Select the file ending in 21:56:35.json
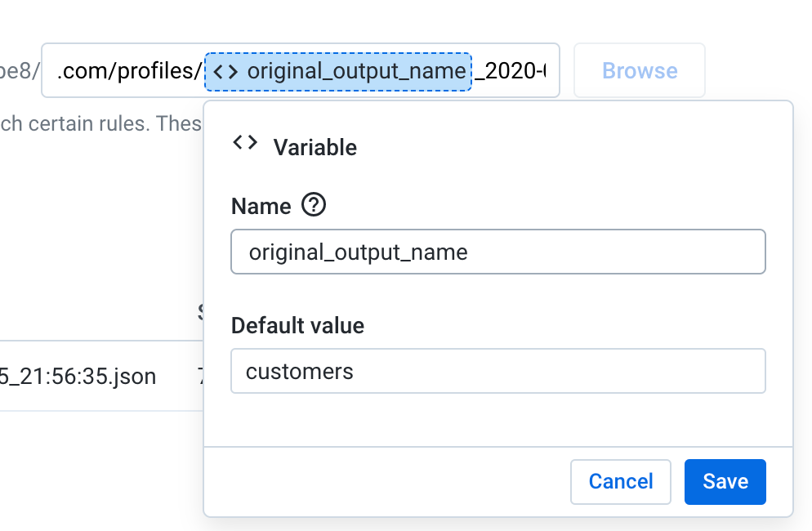812x531 pixels. 78,377
